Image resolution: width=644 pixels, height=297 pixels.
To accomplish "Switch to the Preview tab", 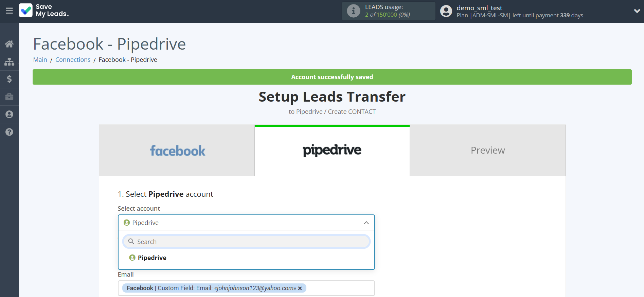I will [x=487, y=151].
